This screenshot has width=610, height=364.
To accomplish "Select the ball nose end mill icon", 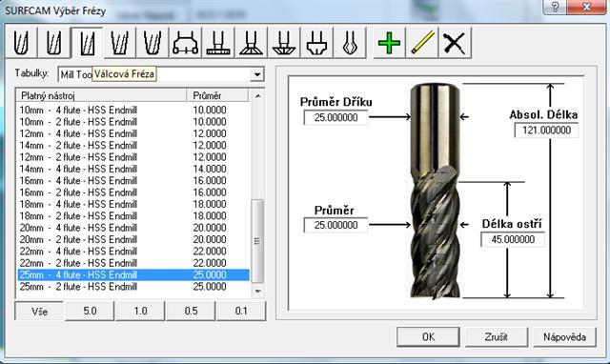I will [21, 43].
